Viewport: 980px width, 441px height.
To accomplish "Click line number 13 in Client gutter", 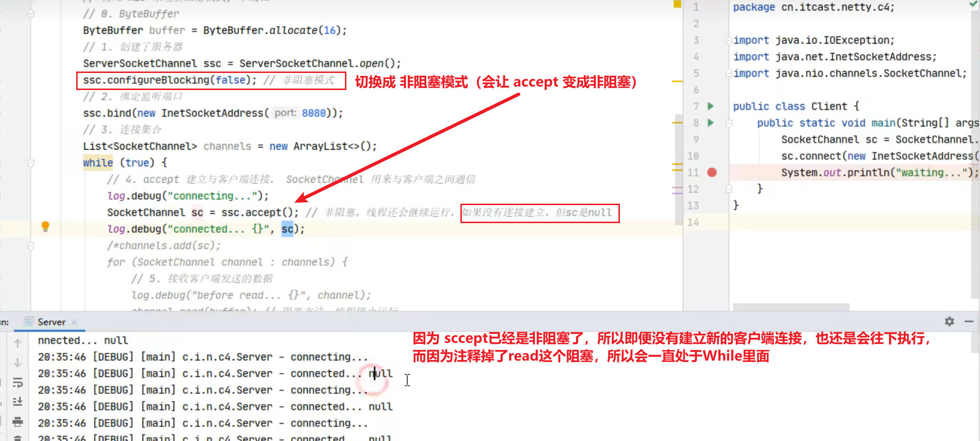I will pos(693,206).
